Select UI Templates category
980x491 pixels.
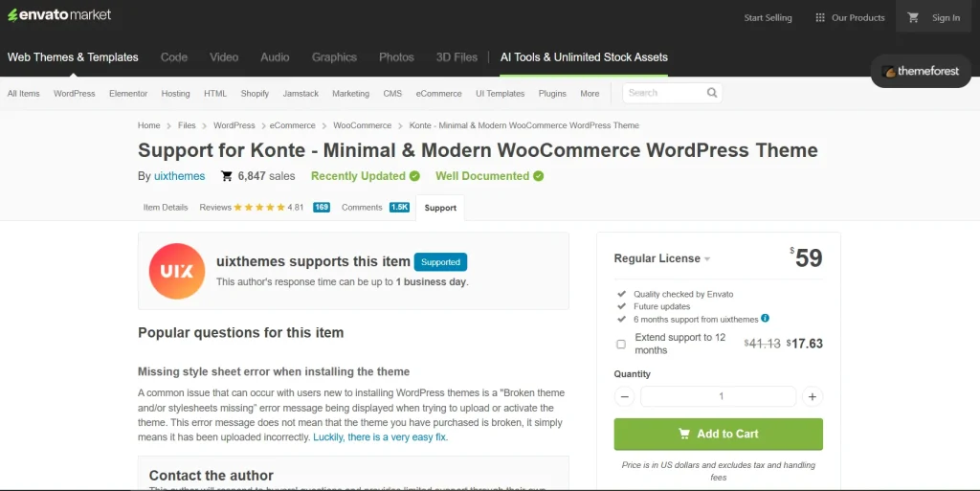click(500, 94)
